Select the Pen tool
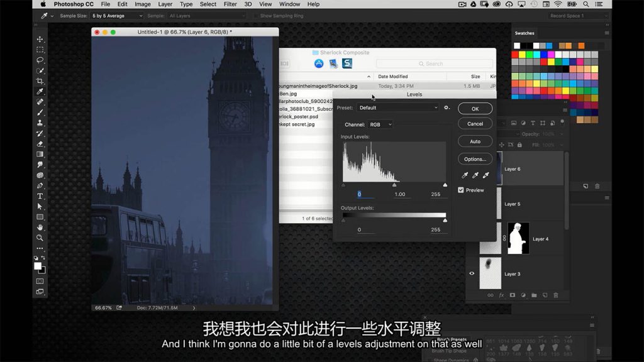This screenshot has width=644, height=362. [x=40, y=185]
